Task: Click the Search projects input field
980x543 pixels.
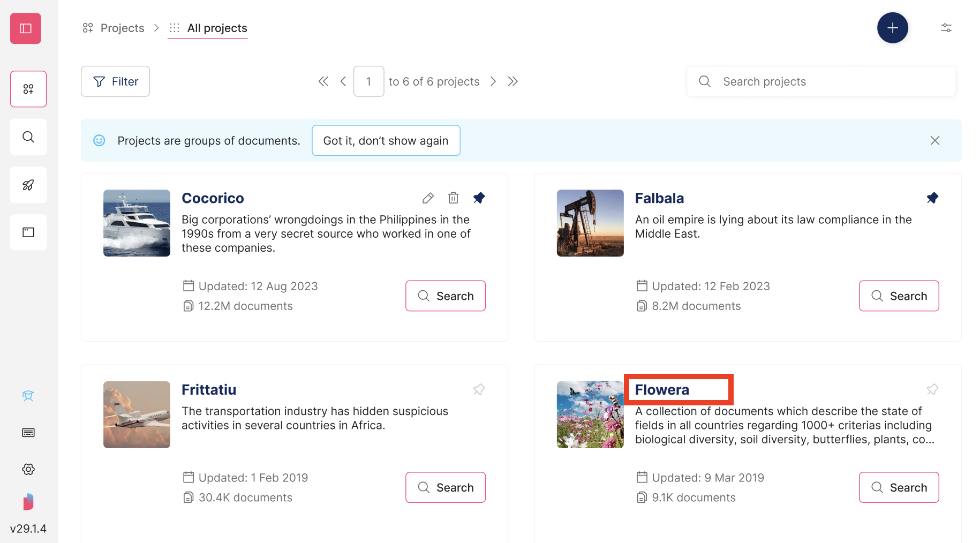Action: tap(821, 81)
